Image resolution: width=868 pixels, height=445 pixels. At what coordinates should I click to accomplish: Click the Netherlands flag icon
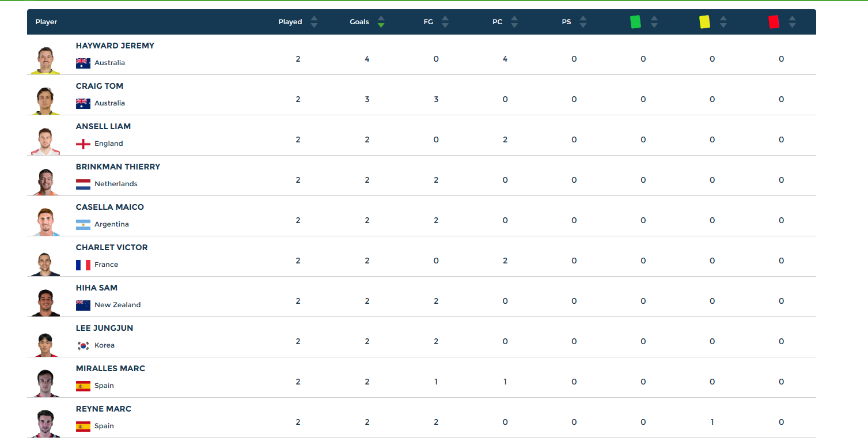click(83, 184)
